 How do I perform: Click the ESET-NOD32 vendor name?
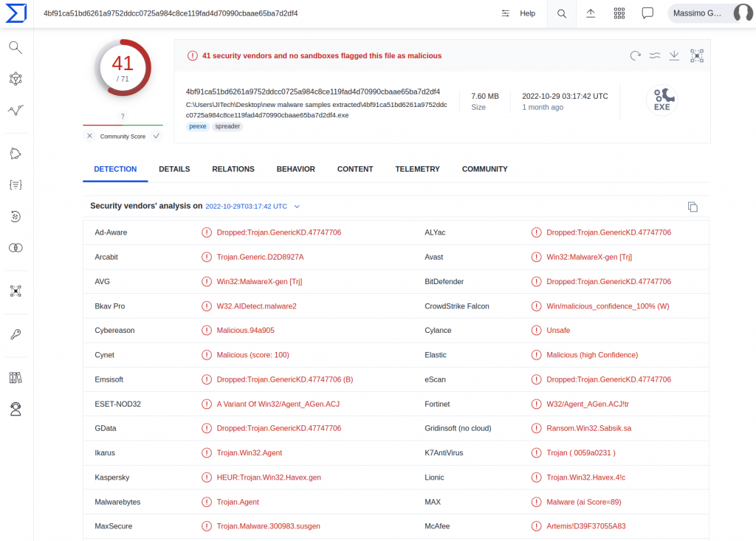click(117, 404)
